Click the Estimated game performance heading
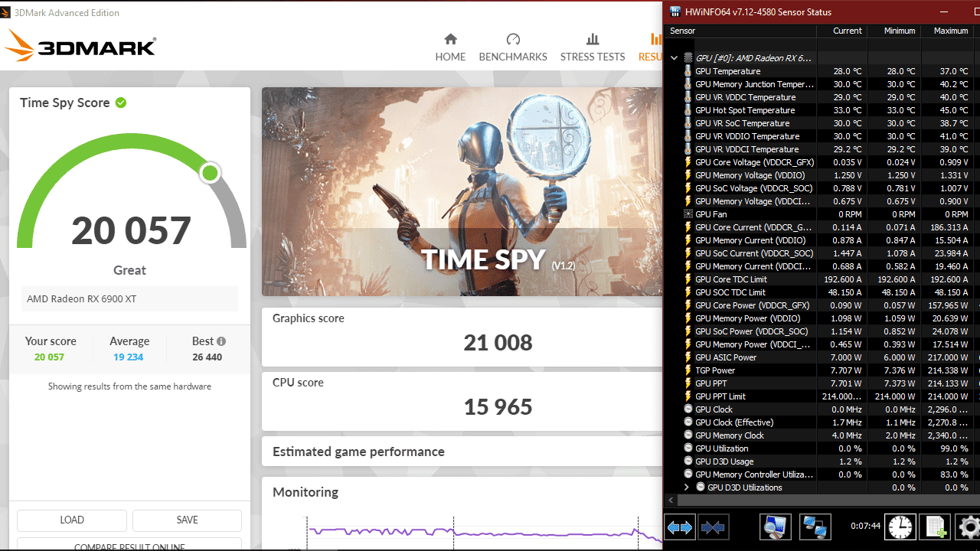This screenshot has height=551, width=980. coord(358,452)
